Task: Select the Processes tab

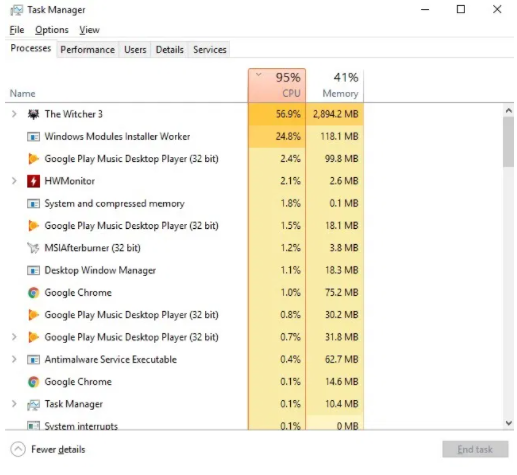Action: [x=31, y=49]
